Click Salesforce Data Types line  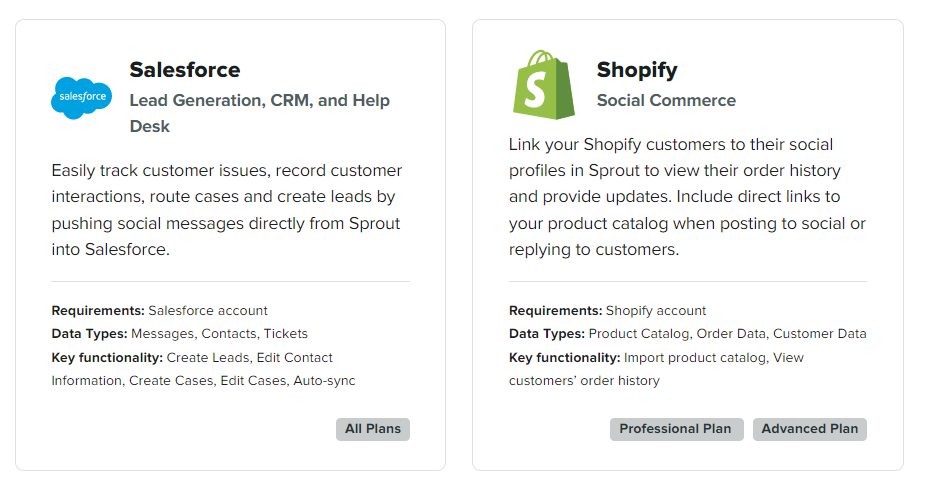pos(180,334)
